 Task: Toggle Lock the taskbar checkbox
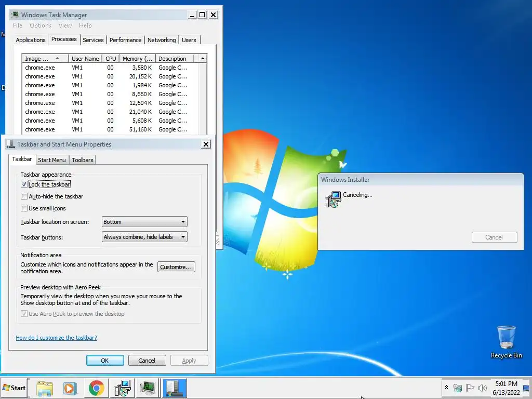tap(24, 184)
